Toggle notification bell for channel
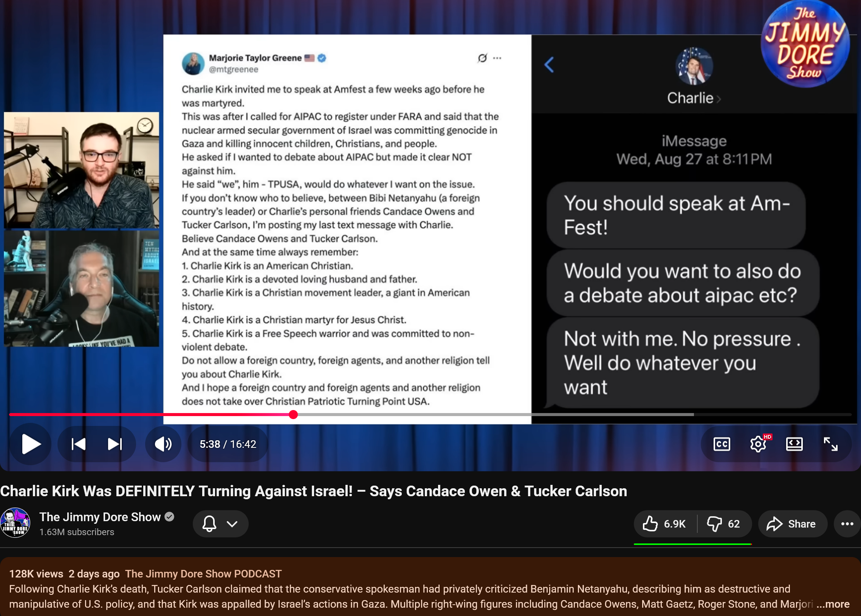 coord(209,524)
